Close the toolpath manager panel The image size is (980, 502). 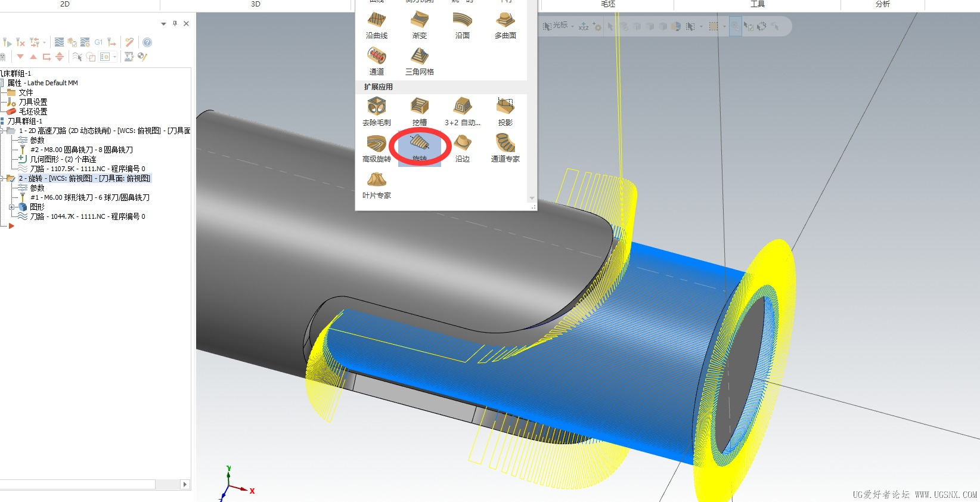[x=186, y=24]
